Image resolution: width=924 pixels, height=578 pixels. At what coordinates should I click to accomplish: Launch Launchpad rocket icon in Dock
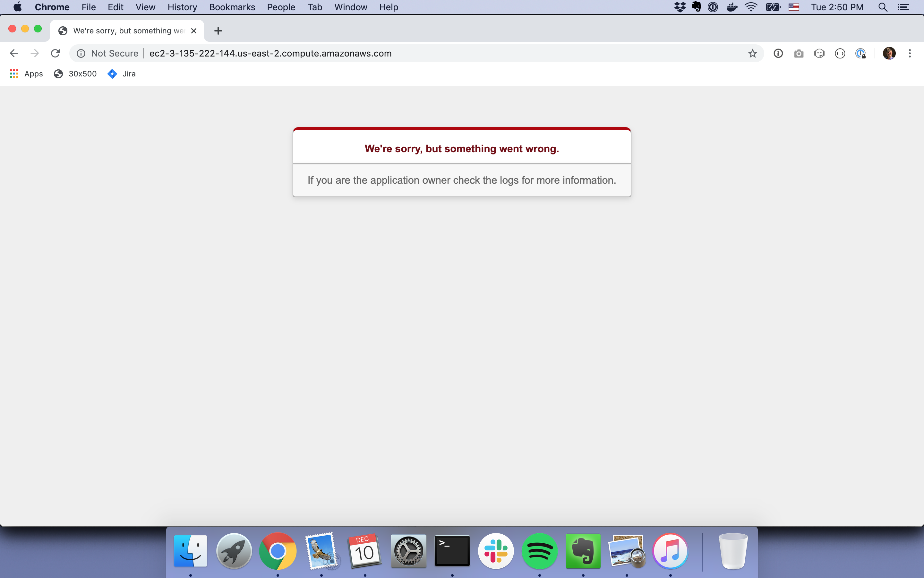pos(234,551)
